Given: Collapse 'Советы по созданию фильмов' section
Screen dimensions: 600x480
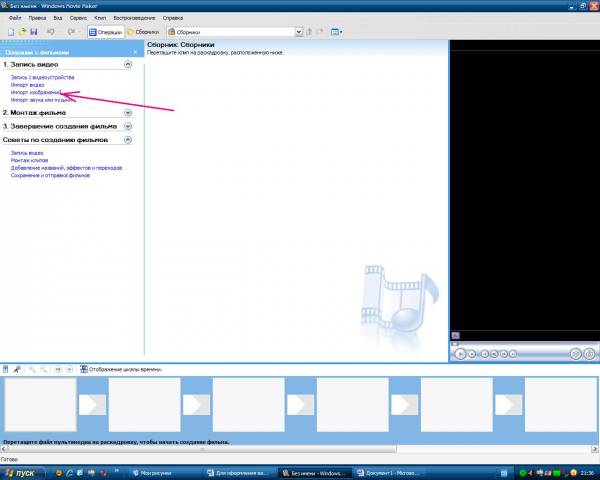Looking at the screenshot, I should tap(128, 140).
